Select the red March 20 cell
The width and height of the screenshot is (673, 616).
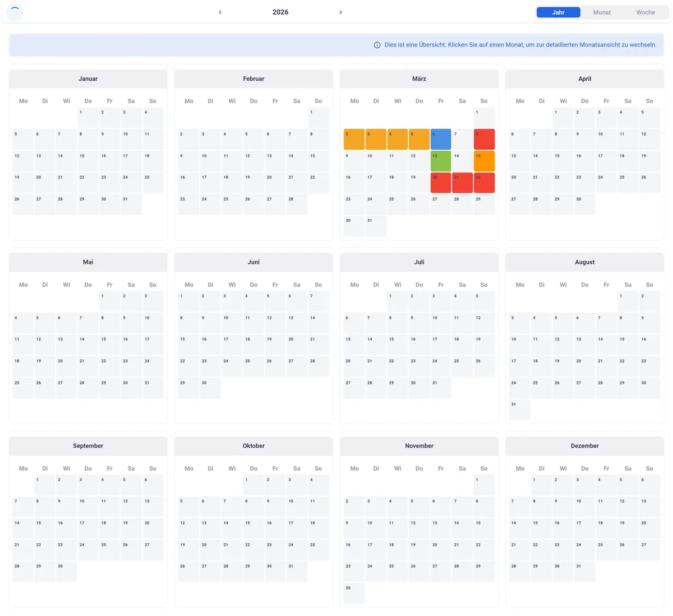coord(441,183)
